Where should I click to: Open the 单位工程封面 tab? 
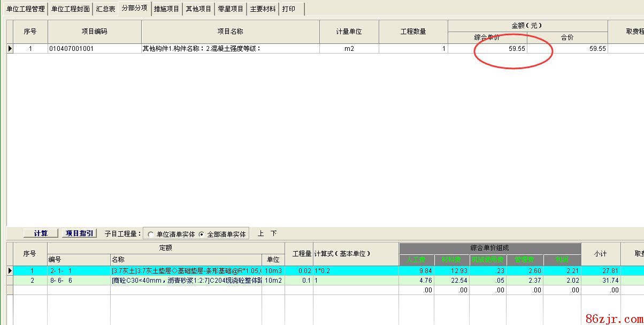70,9
